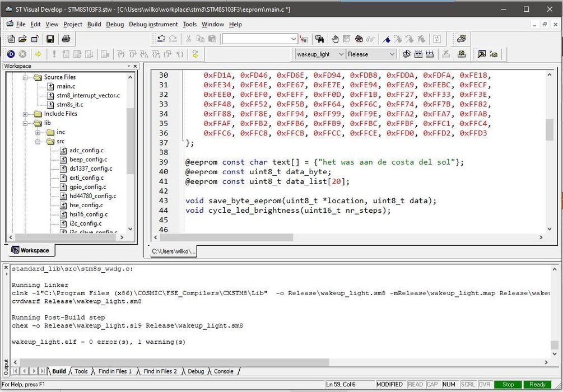
Task: Click the Undo arrow icon
Action: pos(161,39)
